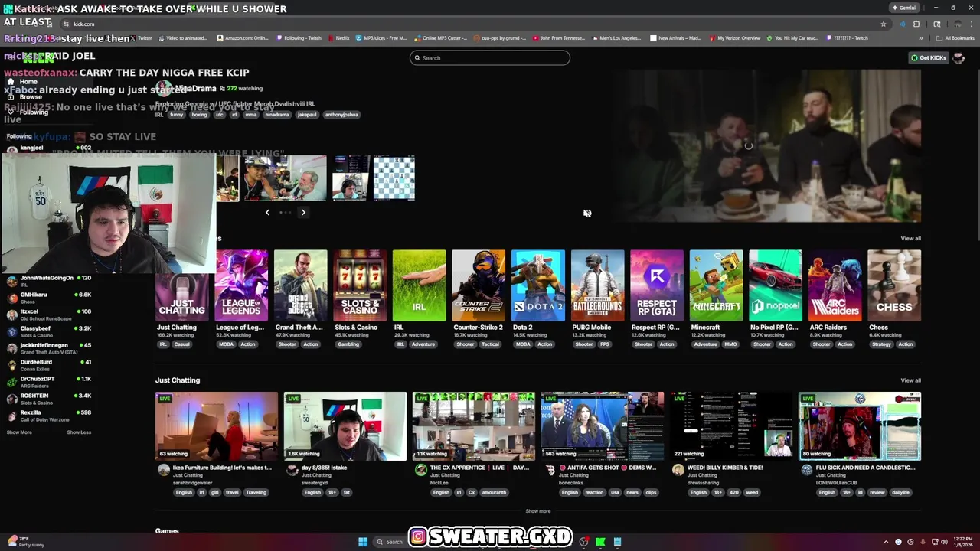Open the Counter-Strike 2 category card
This screenshot has width=980, height=551.
(479, 285)
